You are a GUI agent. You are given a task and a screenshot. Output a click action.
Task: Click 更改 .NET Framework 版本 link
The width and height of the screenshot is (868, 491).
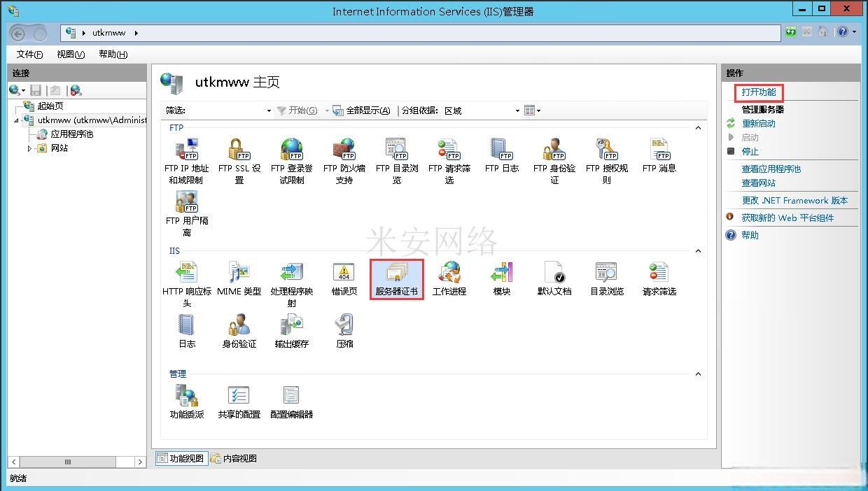click(794, 201)
